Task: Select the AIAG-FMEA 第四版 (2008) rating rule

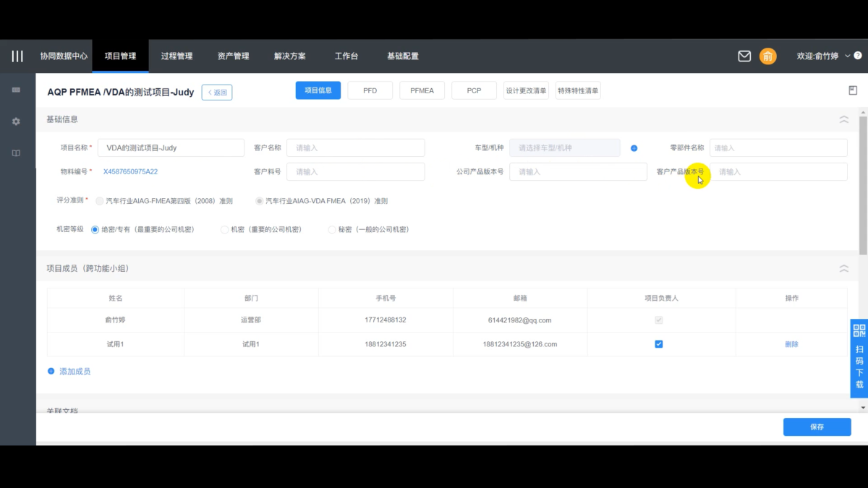Action: tap(100, 201)
